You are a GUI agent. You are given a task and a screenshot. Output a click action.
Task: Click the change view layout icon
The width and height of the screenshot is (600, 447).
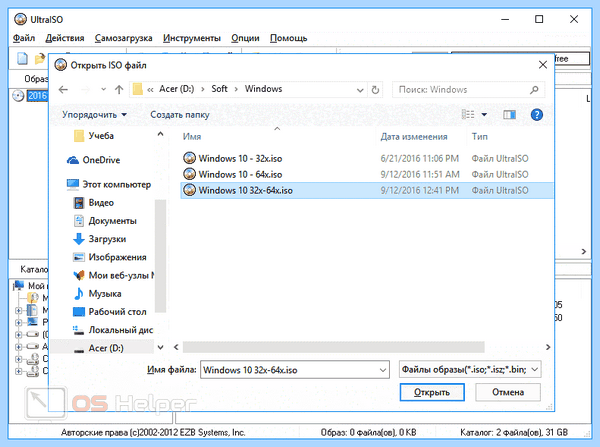point(468,115)
